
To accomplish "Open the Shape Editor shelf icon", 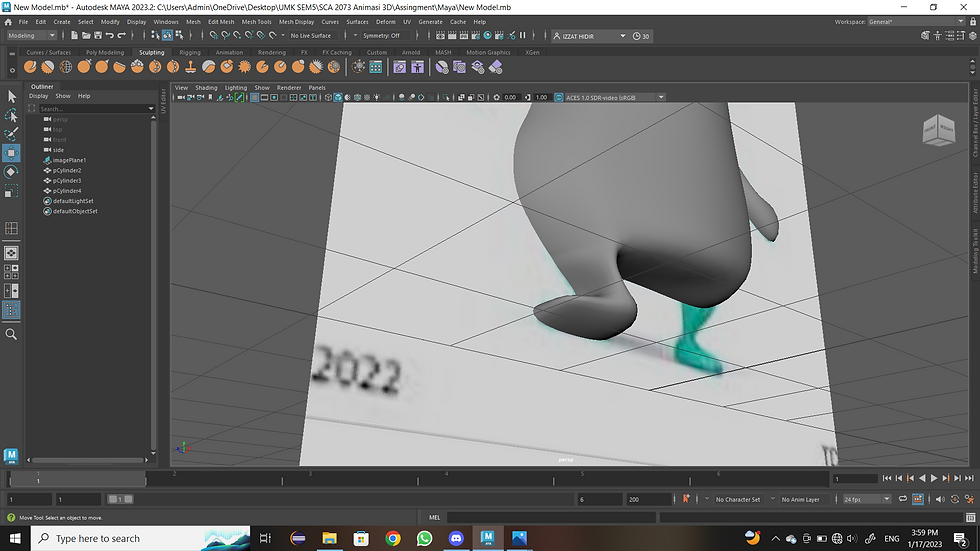I will (x=400, y=67).
